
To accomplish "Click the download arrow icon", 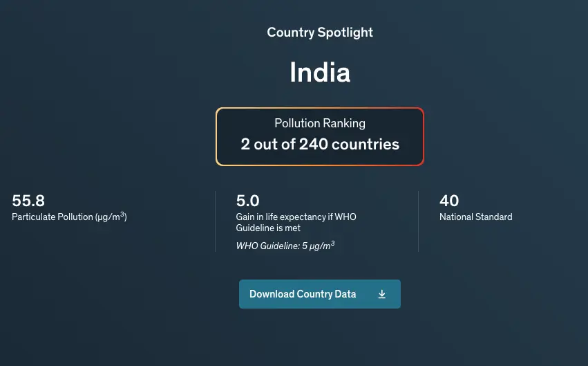I will point(382,294).
